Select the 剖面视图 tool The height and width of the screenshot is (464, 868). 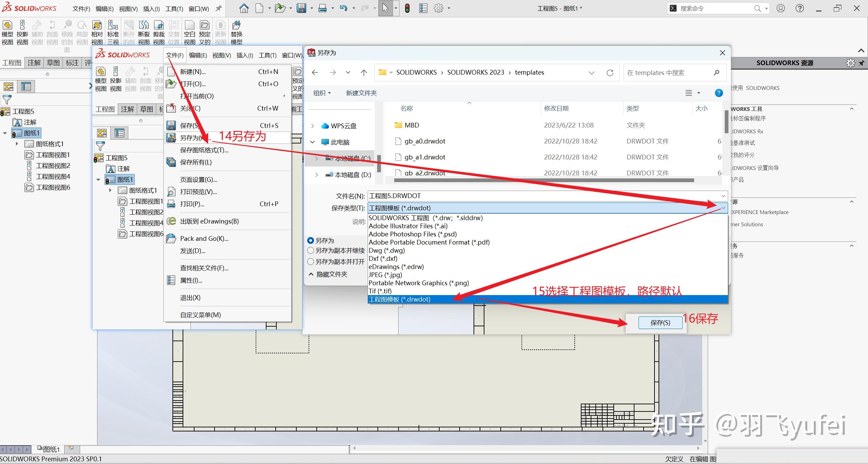[x=52, y=32]
